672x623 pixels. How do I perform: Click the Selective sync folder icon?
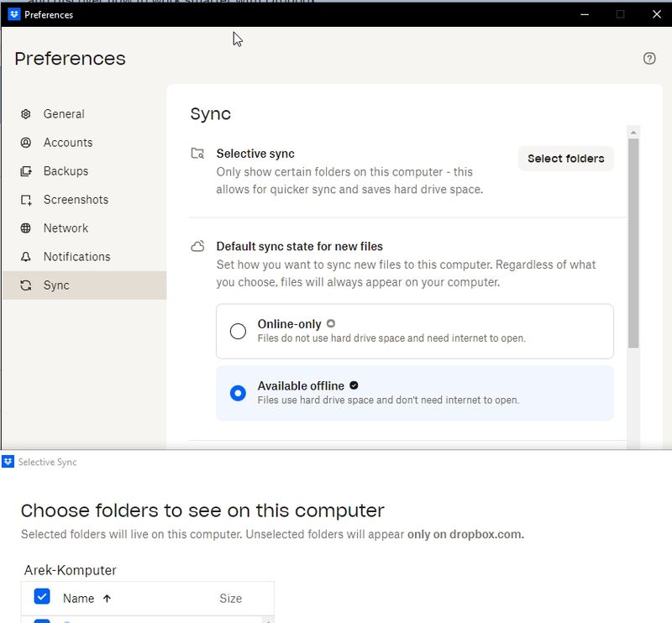pyautogui.click(x=197, y=154)
